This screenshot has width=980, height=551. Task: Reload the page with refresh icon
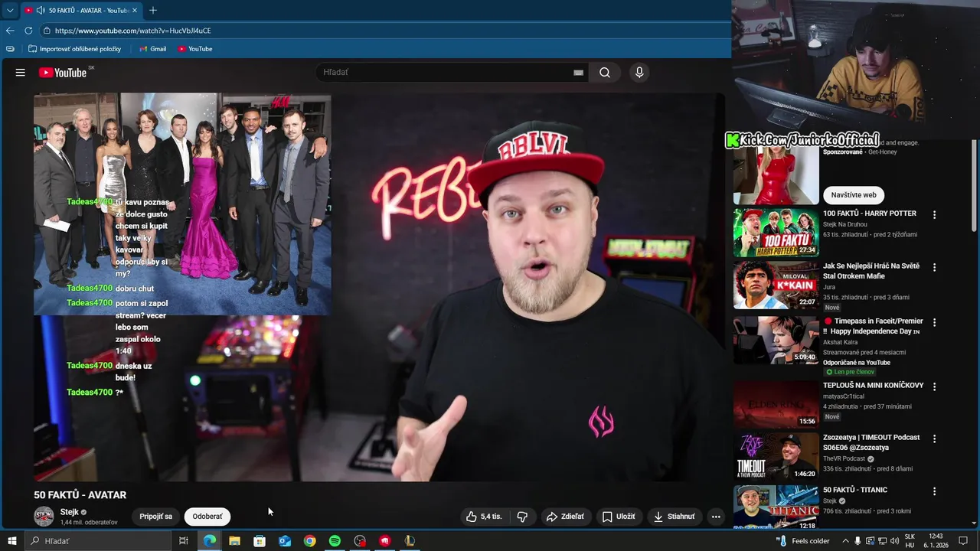28,31
